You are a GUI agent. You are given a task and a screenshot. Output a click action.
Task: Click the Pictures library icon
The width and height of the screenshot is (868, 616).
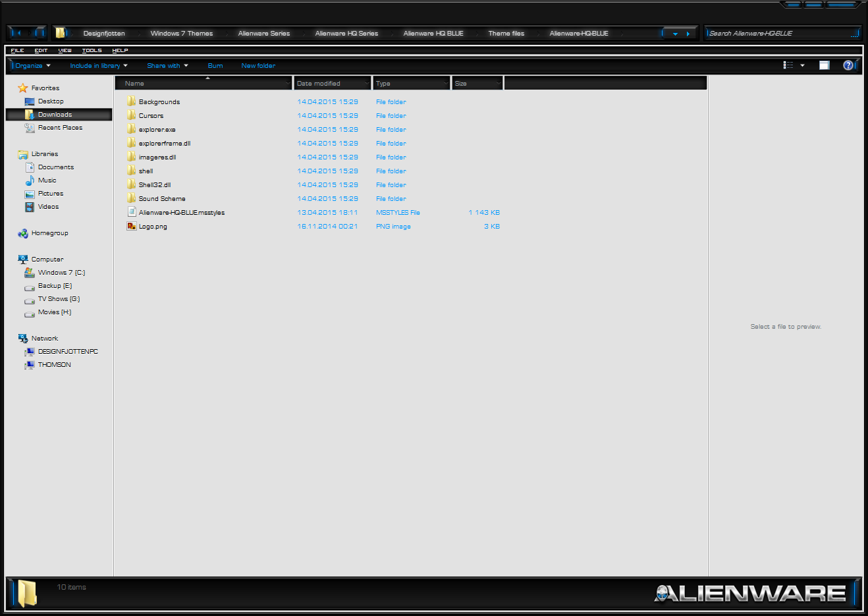pos(30,194)
